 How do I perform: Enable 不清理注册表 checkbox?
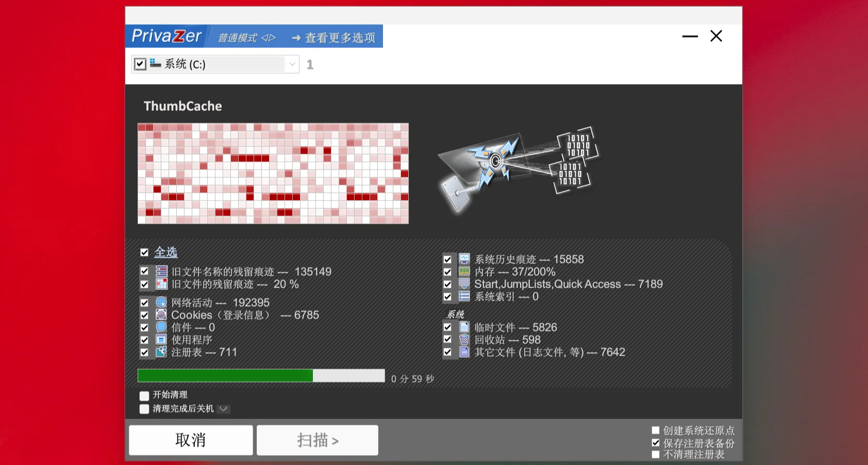point(656,454)
